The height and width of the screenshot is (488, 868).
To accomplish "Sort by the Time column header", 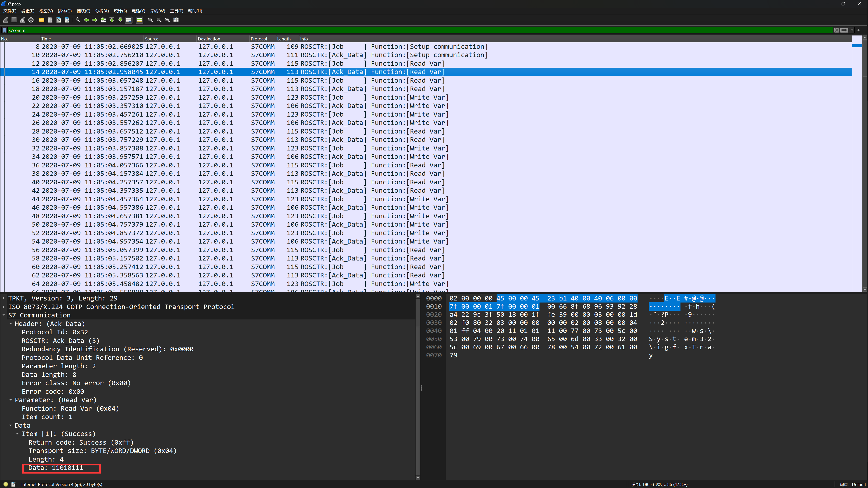I will point(92,39).
